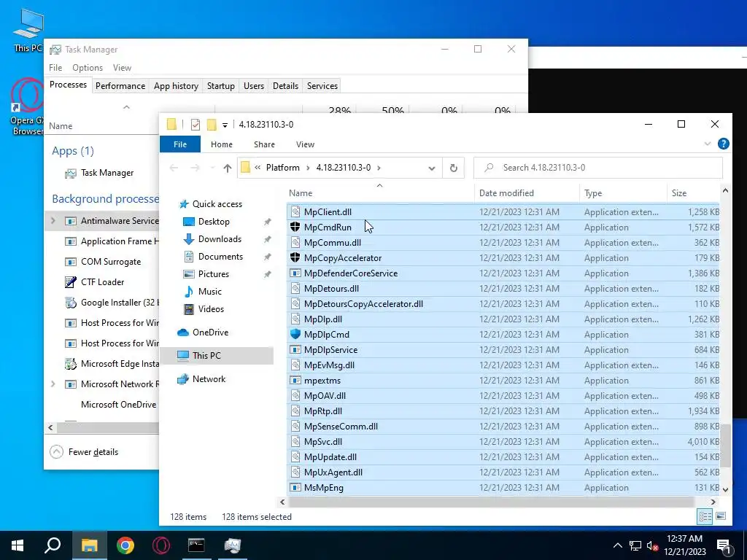Switch to Startup tab in Task Manager
Viewport: 747px width, 560px height.
(220, 86)
